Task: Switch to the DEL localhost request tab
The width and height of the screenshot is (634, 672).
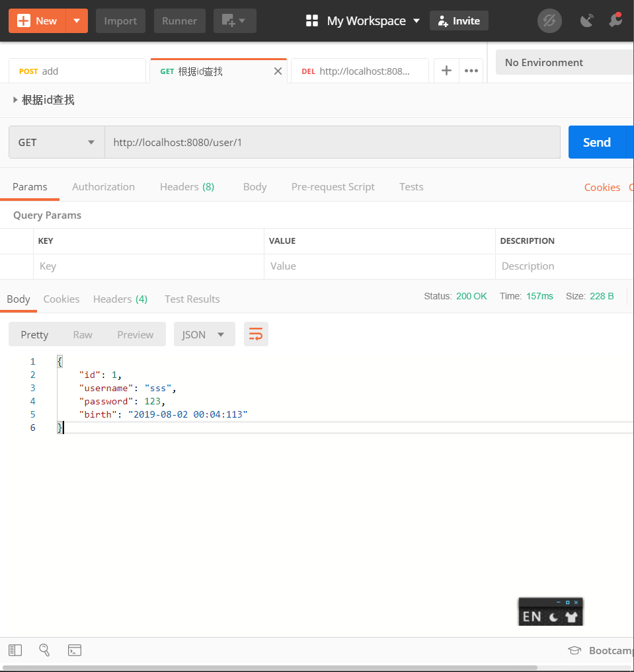Action: (x=360, y=71)
